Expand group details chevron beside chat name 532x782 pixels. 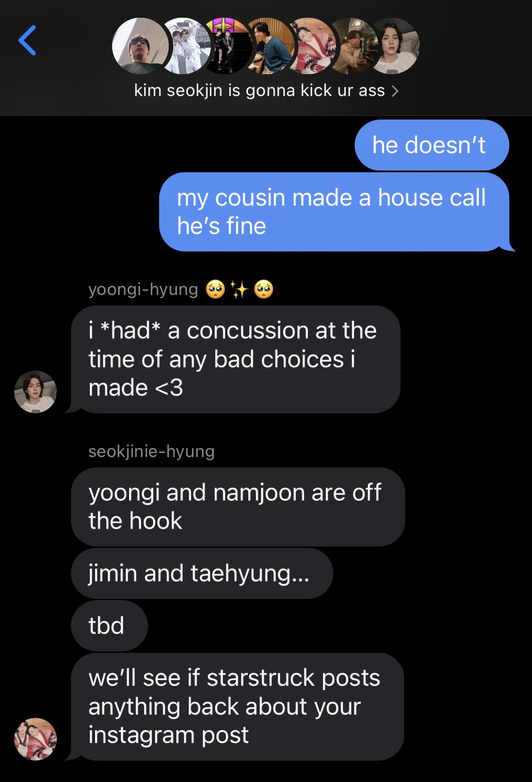pos(395,91)
